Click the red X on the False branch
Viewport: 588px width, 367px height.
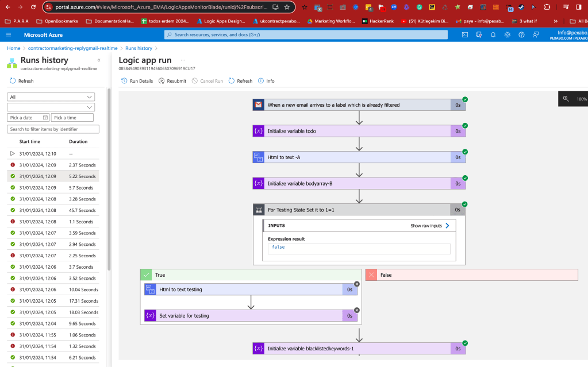(371, 275)
